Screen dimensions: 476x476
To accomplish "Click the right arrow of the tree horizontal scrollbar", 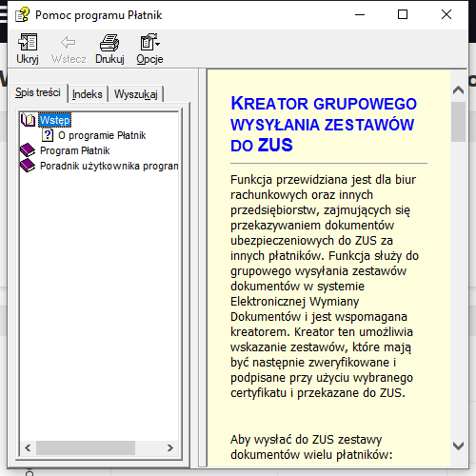I will [x=170, y=447].
